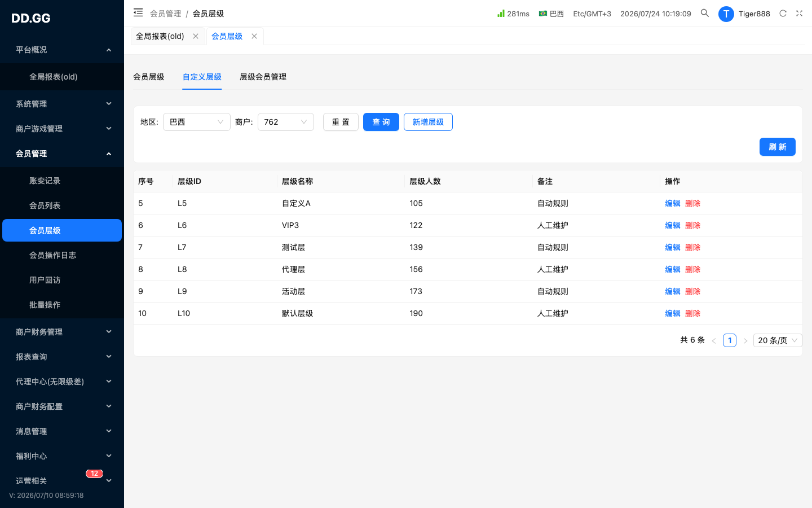The image size is (812, 508).
Task: Switch to the 层级会员管理 sub-tab
Action: [x=263, y=77]
